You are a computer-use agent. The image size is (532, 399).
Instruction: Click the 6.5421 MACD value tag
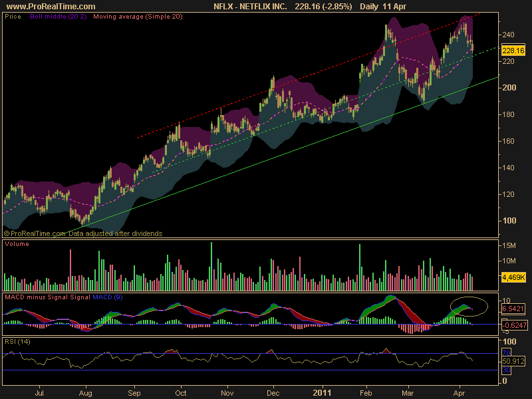point(513,309)
